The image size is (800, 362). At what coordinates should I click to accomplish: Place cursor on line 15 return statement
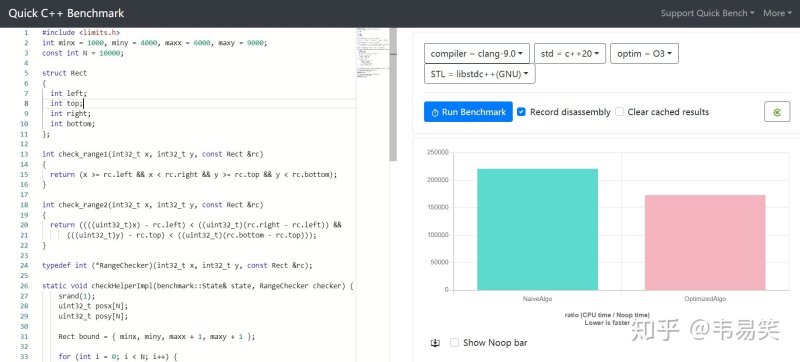point(193,174)
